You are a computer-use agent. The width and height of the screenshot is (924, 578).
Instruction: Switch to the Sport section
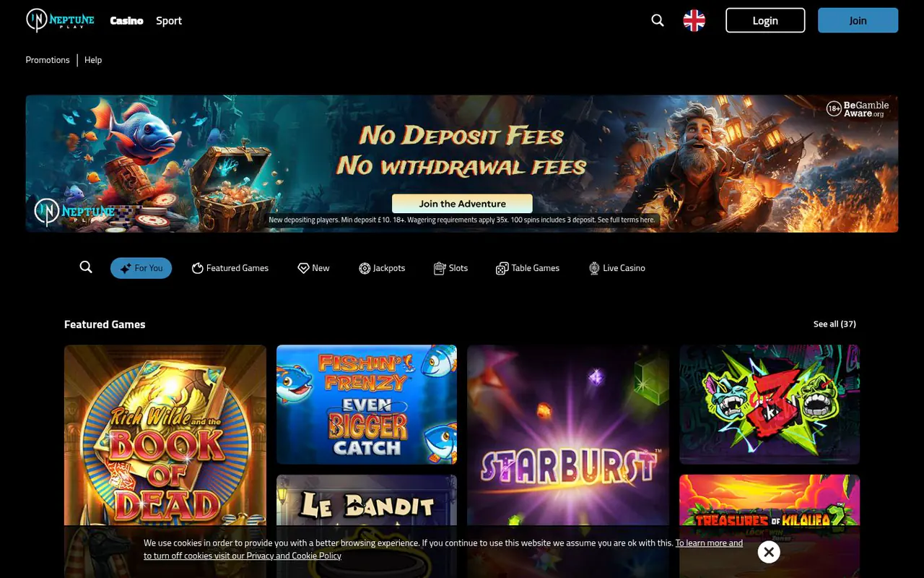[x=169, y=20]
